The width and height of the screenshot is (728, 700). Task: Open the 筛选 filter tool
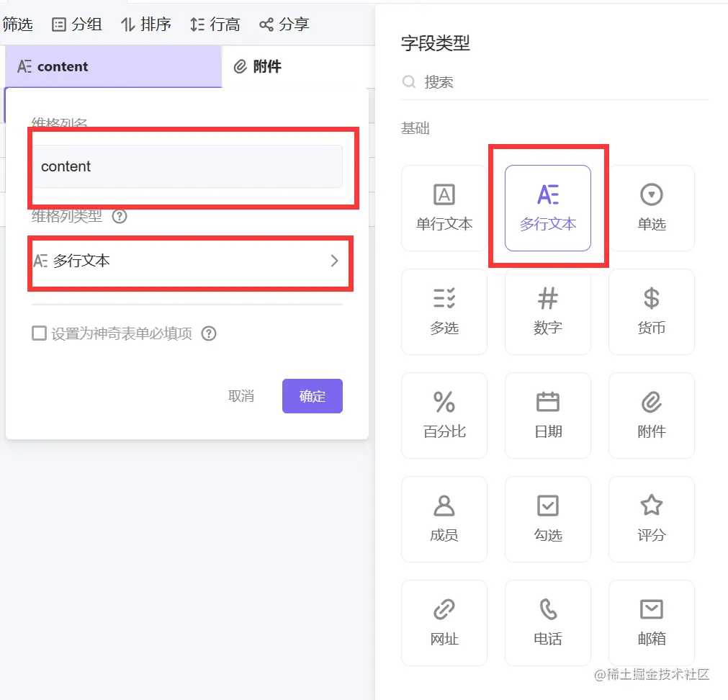pos(17,24)
